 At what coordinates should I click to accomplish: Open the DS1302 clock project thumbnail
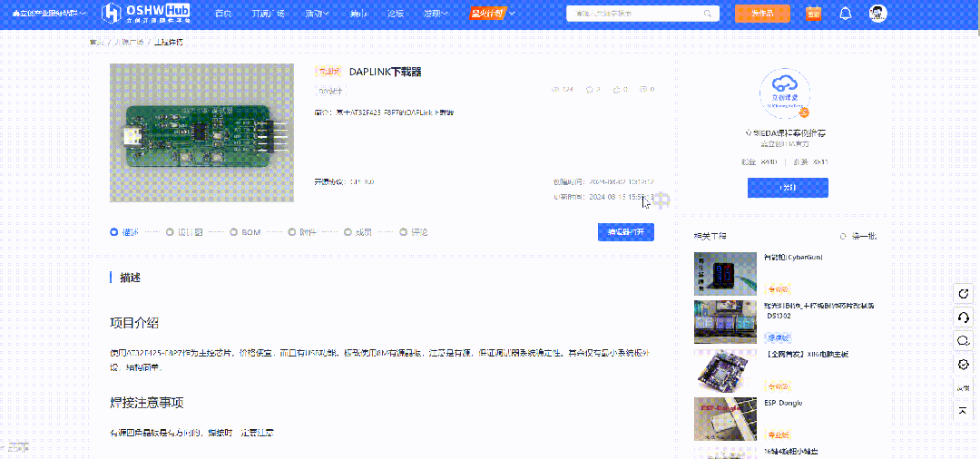click(x=726, y=322)
